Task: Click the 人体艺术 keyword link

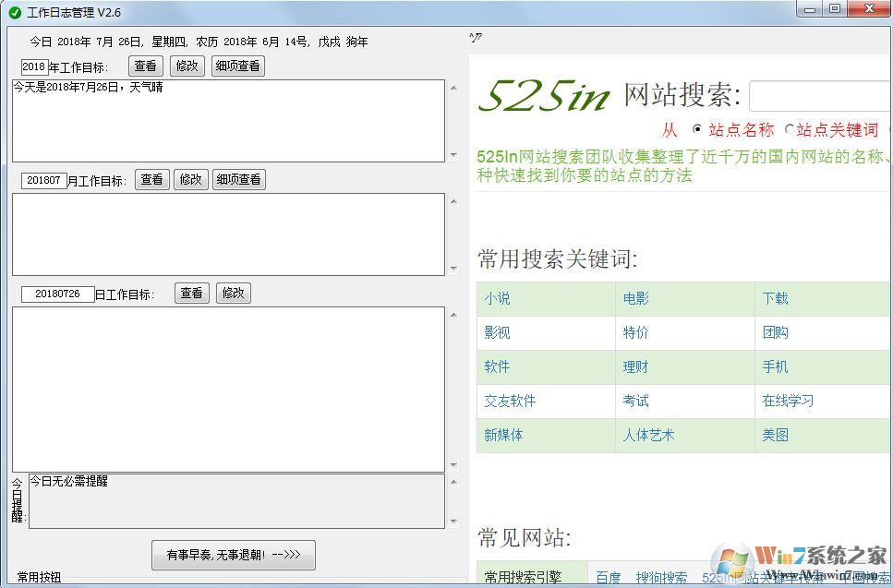Action: [x=648, y=435]
